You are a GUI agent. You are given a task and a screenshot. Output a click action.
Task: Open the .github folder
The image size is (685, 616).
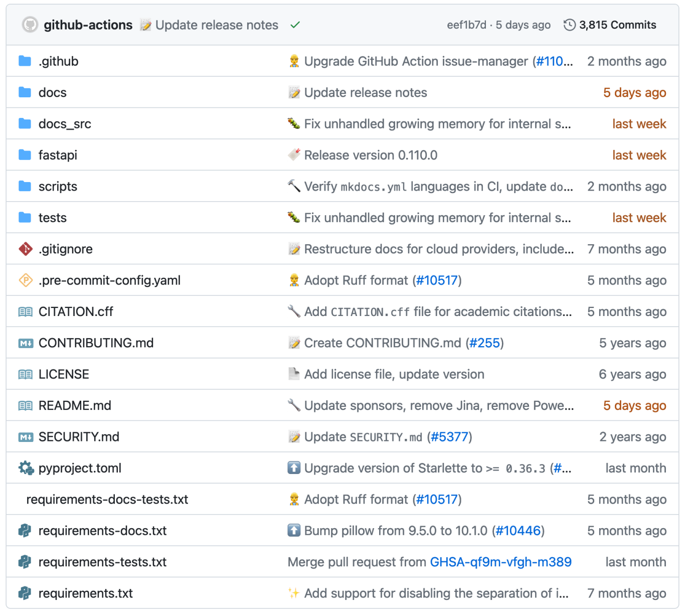tap(59, 61)
